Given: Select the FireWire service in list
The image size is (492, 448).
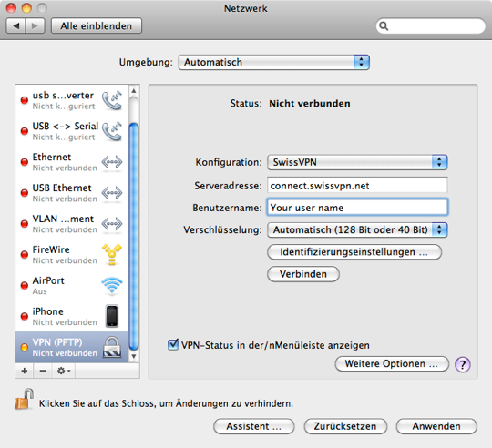Looking at the screenshot, I should tap(72, 255).
